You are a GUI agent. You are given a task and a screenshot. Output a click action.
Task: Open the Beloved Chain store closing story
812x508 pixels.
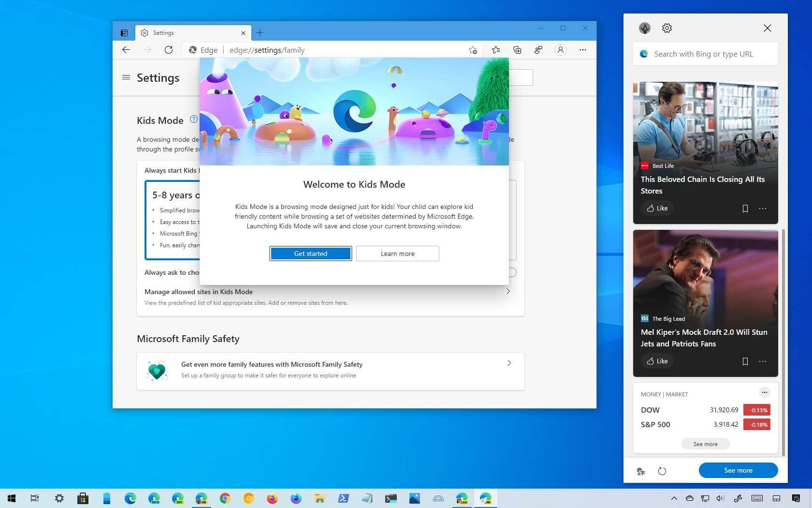point(703,185)
